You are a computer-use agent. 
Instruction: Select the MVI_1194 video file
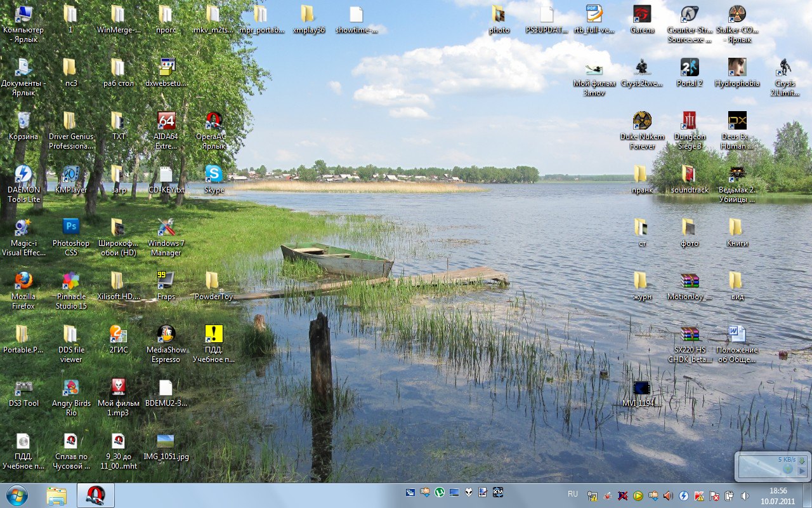point(642,392)
